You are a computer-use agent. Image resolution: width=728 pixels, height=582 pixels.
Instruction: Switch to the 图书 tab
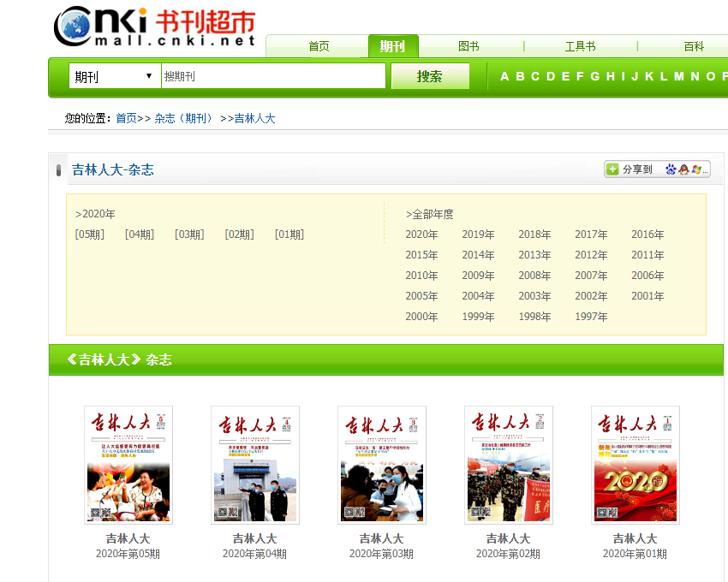468,46
